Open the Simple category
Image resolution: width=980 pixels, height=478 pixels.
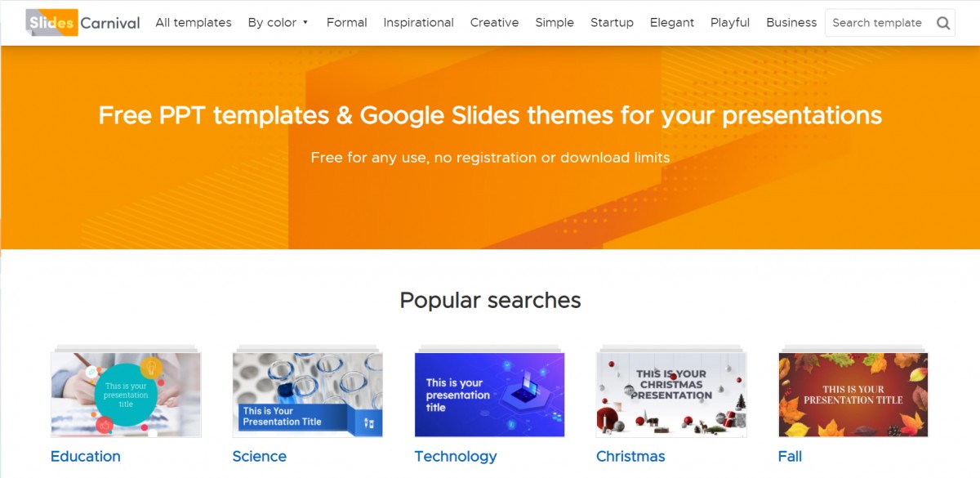(555, 22)
